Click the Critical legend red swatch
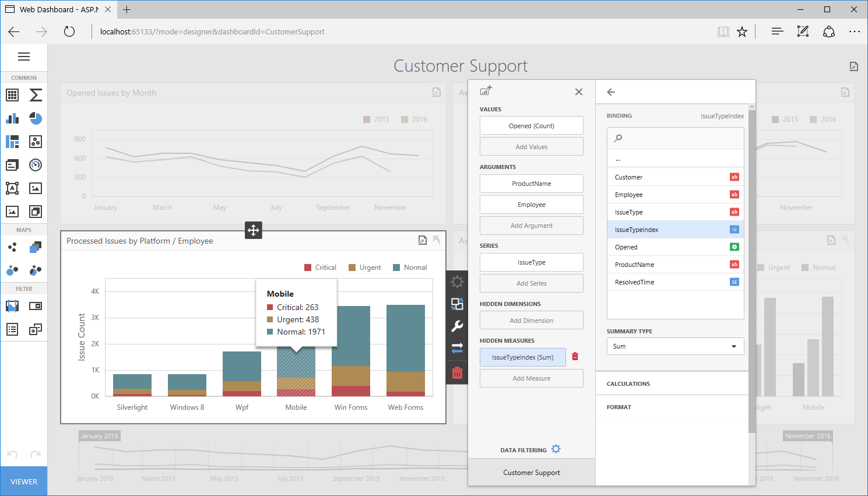This screenshot has width=868, height=496. point(308,268)
